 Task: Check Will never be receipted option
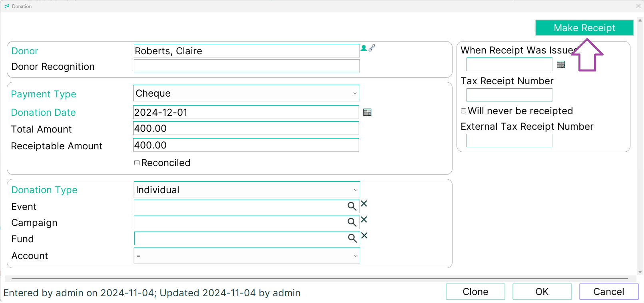coord(464,111)
